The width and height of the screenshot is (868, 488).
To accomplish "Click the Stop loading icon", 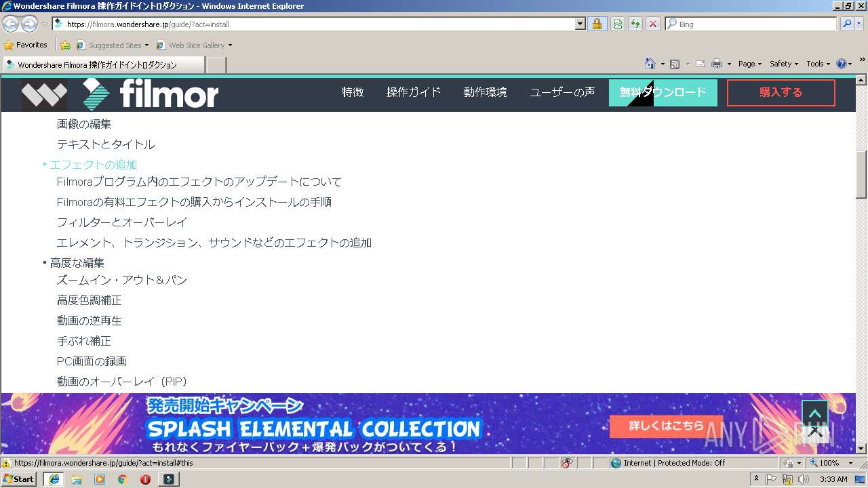I will (x=652, y=24).
